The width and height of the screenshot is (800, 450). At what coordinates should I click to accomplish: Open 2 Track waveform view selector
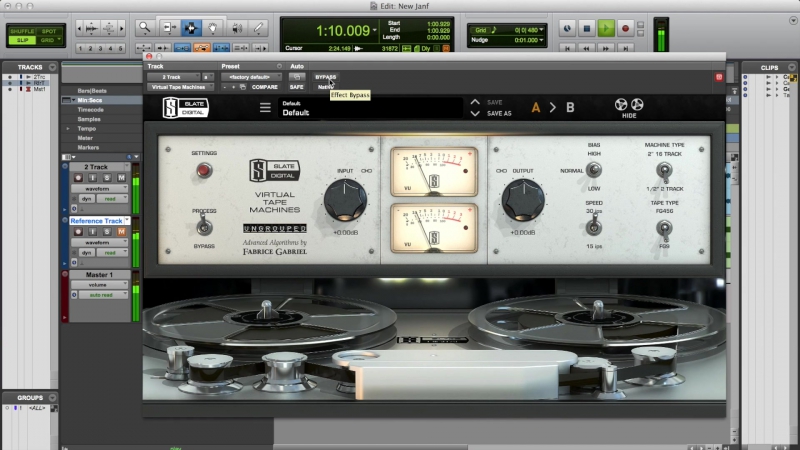[x=99, y=188]
